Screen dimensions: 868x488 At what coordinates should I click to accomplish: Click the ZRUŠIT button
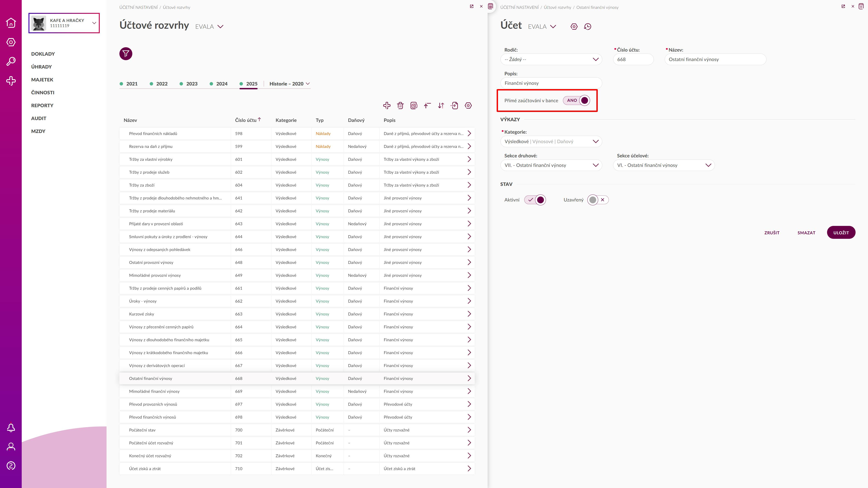(x=772, y=232)
